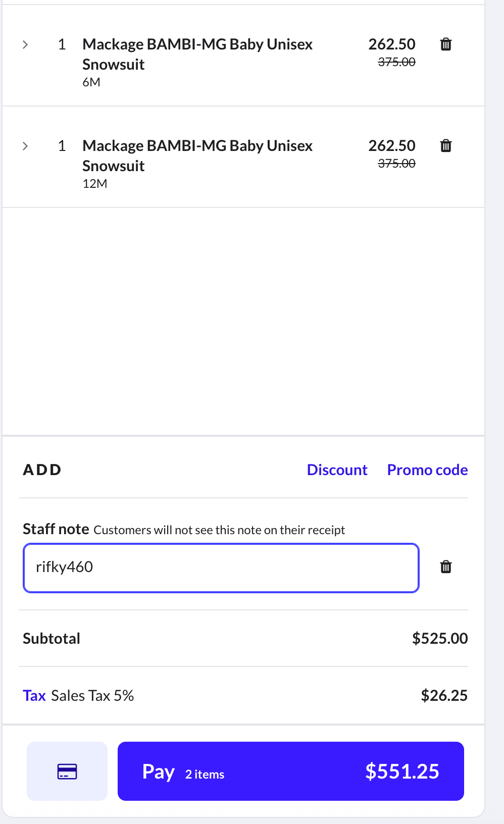Delete the 6M snowsuit line item
Viewport: 504px width, 824px height.
[x=445, y=44]
